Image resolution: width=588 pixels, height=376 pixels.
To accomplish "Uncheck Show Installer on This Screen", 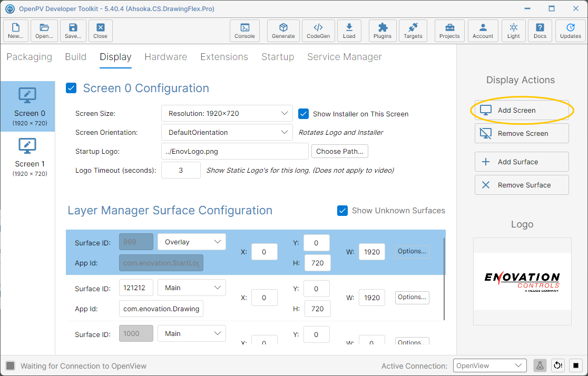I will click(303, 114).
